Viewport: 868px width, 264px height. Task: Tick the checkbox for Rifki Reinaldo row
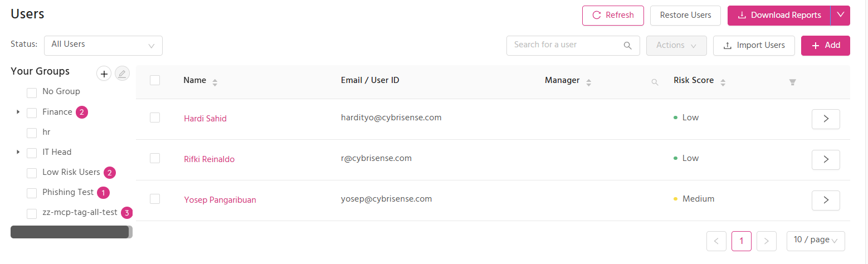click(155, 158)
